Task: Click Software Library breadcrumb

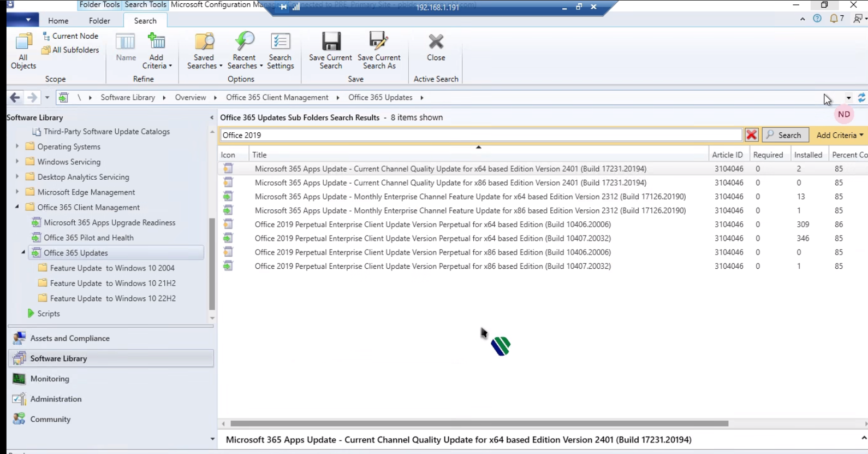Action: pyautogui.click(x=128, y=97)
